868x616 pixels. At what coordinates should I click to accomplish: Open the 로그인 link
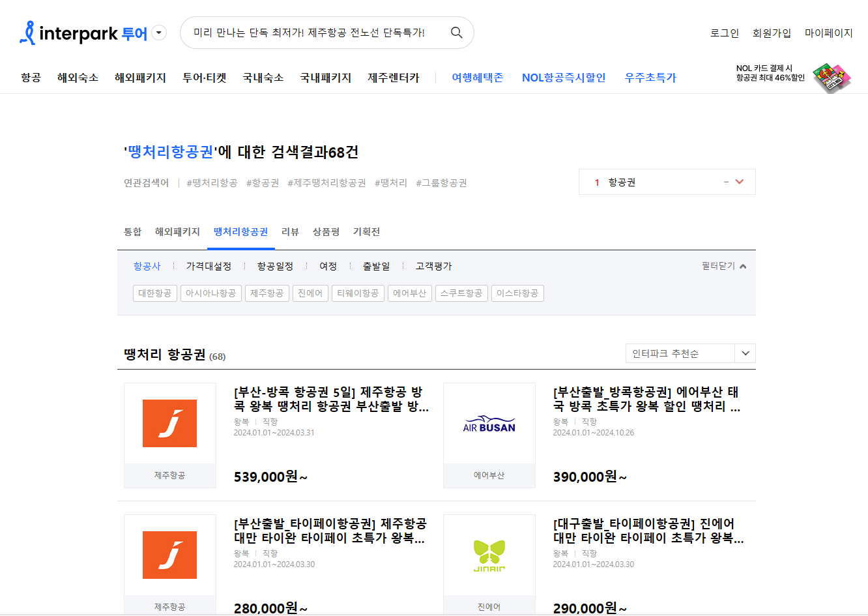[x=725, y=33]
